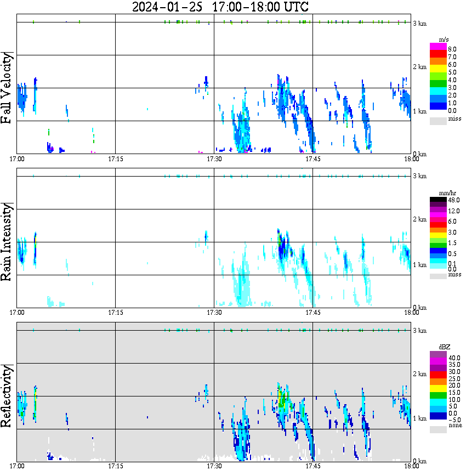
Task: Pick the dark blue -5.0 dBZ swatch
Action: [438, 416]
